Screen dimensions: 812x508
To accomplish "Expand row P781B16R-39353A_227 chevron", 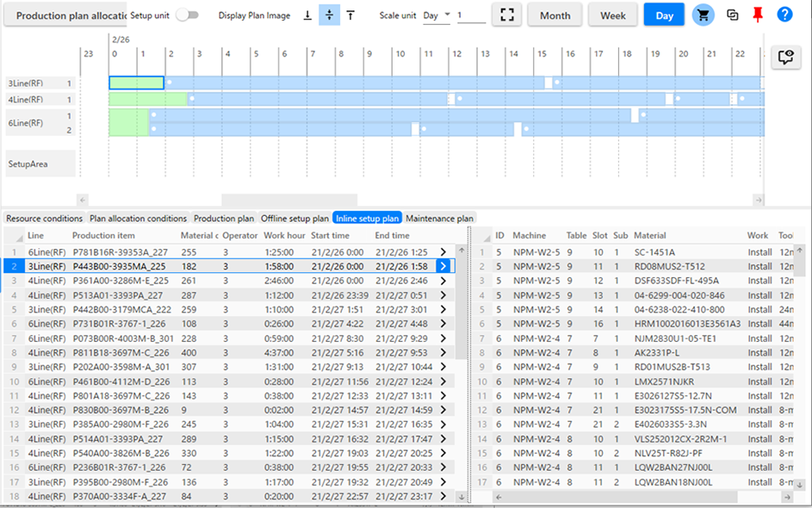I will [443, 252].
